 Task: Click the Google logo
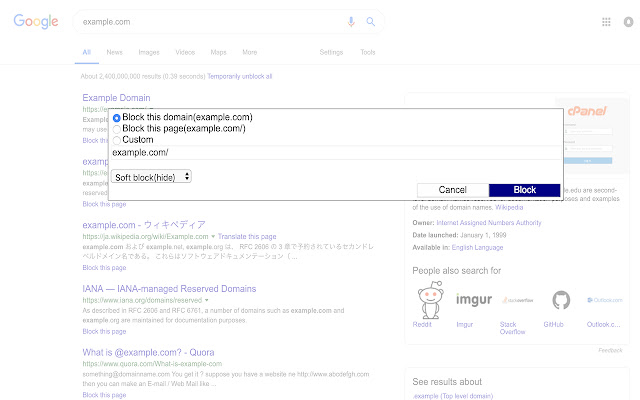[x=36, y=21]
